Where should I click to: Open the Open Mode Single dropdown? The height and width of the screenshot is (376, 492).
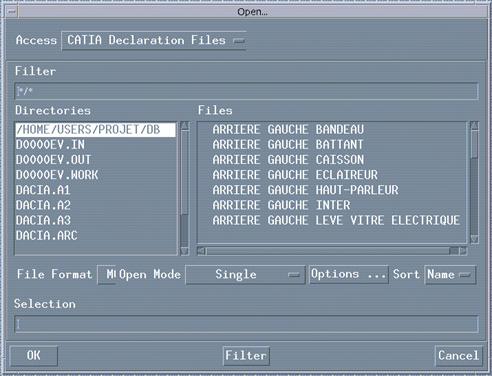tap(245, 275)
